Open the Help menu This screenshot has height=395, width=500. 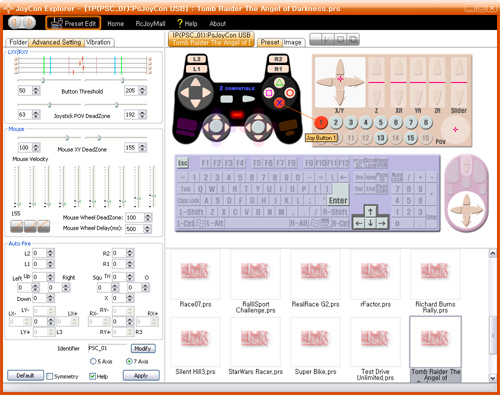[x=187, y=24]
